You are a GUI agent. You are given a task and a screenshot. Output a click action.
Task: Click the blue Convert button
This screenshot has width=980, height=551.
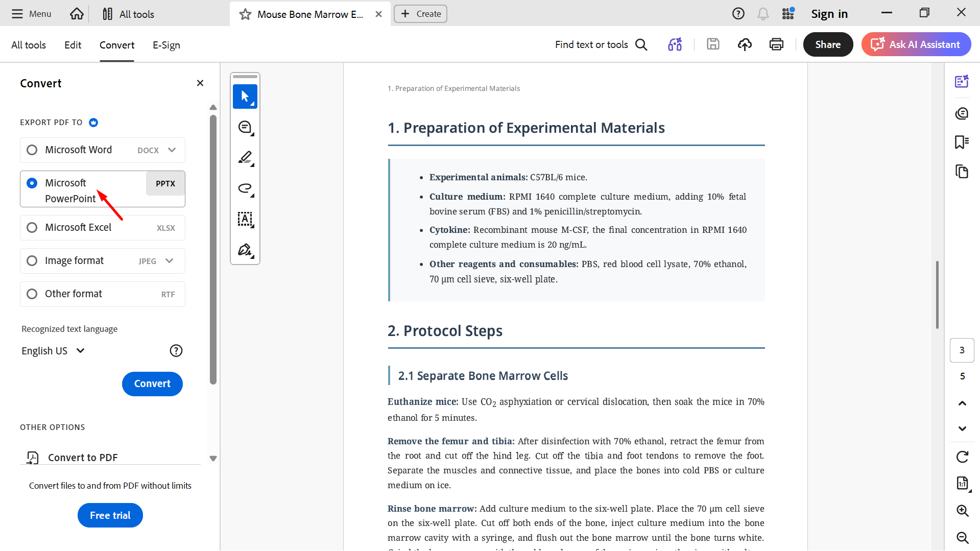pyautogui.click(x=152, y=384)
